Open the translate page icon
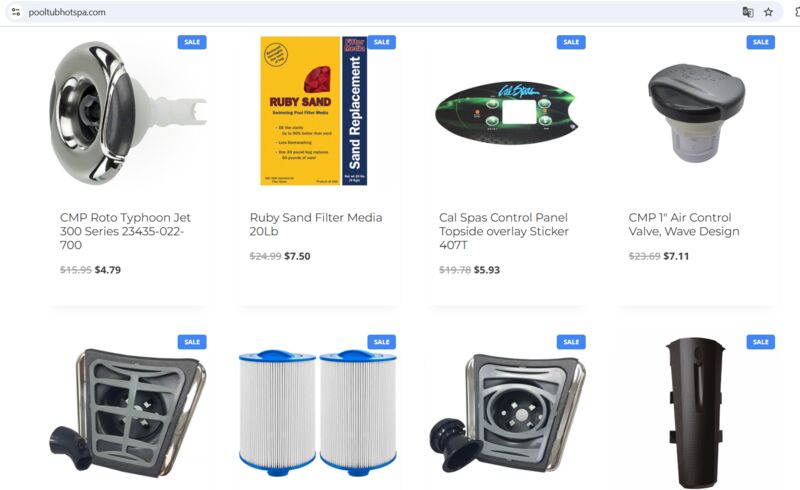The width and height of the screenshot is (800, 490). tap(747, 12)
